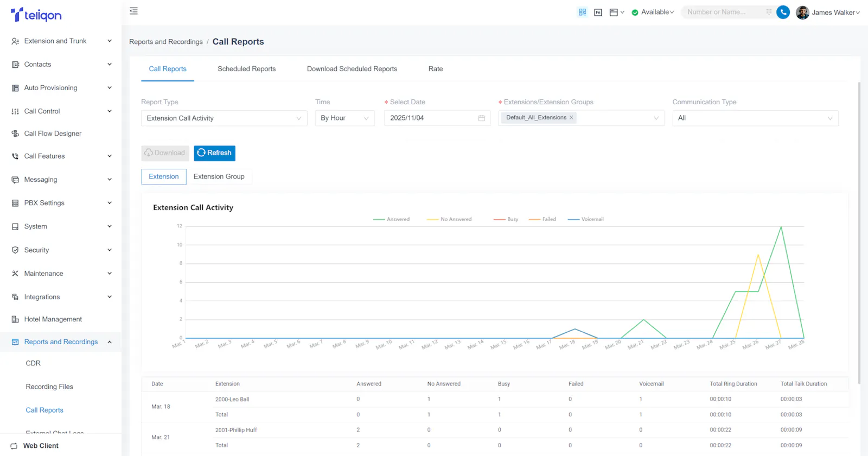Select the Extension Group tab

[219, 176]
